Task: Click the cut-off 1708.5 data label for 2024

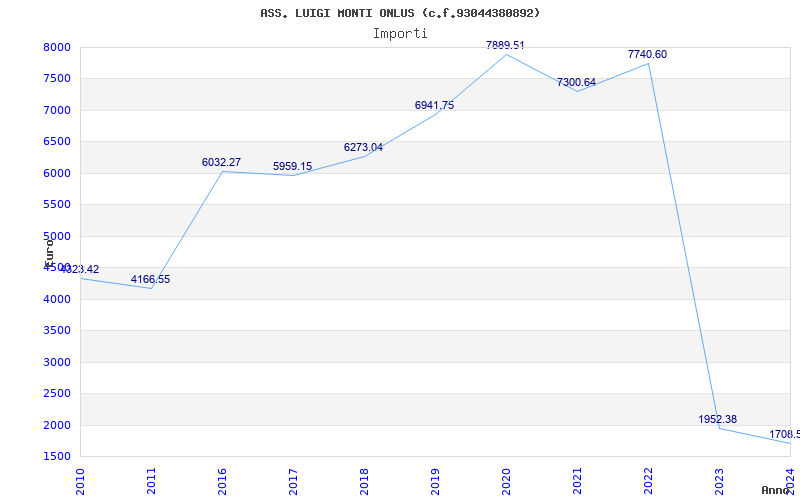Action: (x=785, y=434)
